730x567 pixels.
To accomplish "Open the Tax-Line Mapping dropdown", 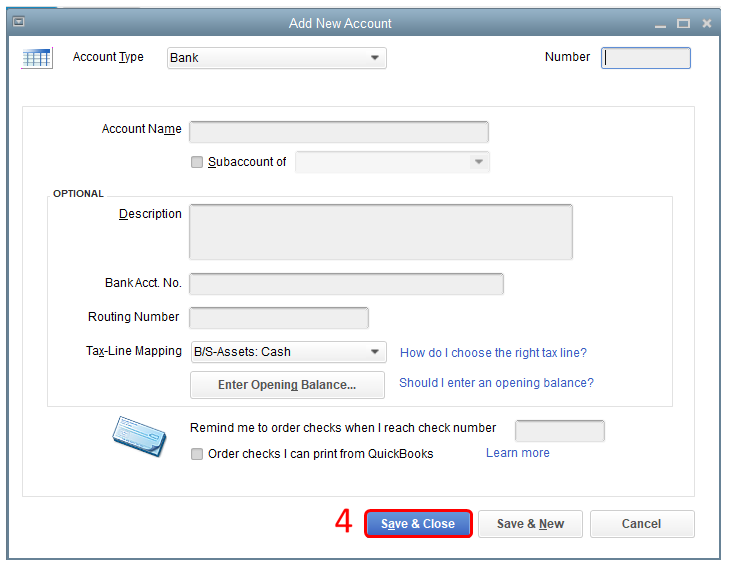I will click(288, 352).
